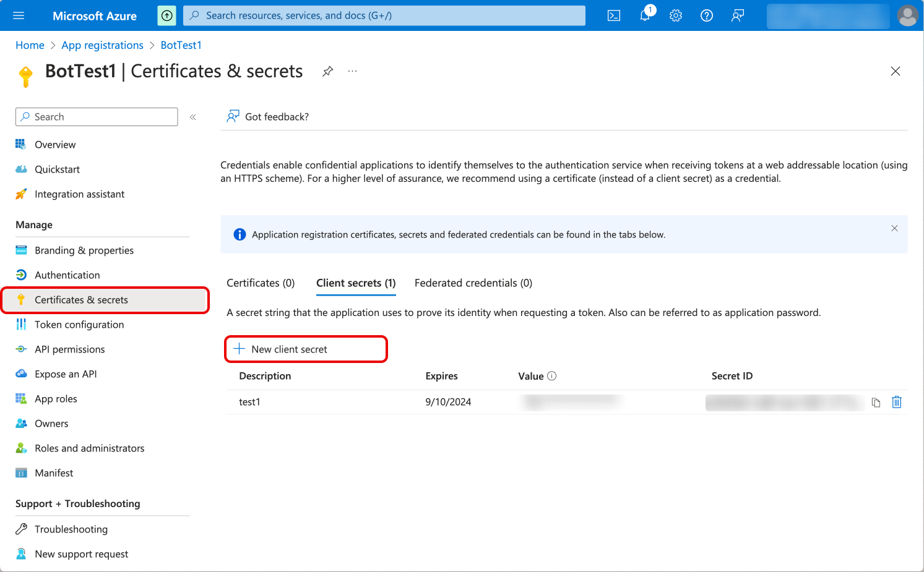Open the notifications bell
Screen dimensions: 924x572
[645, 15]
